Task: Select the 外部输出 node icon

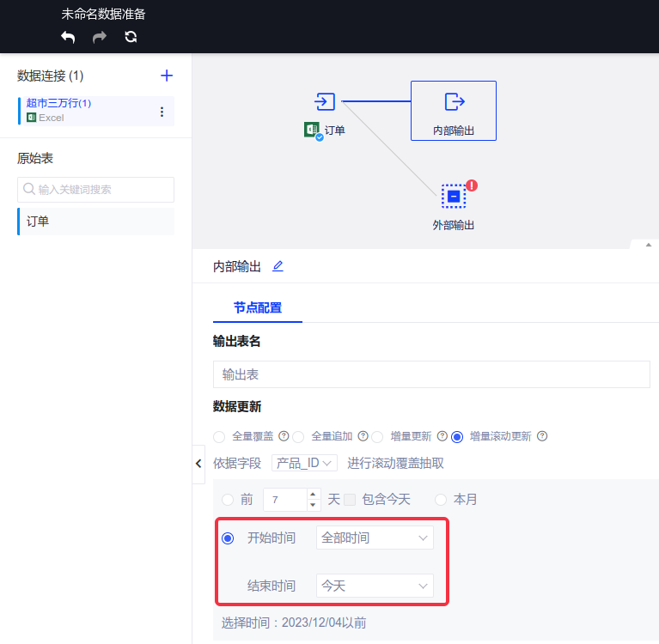Action: pyautogui.click(x=453, y=197)
